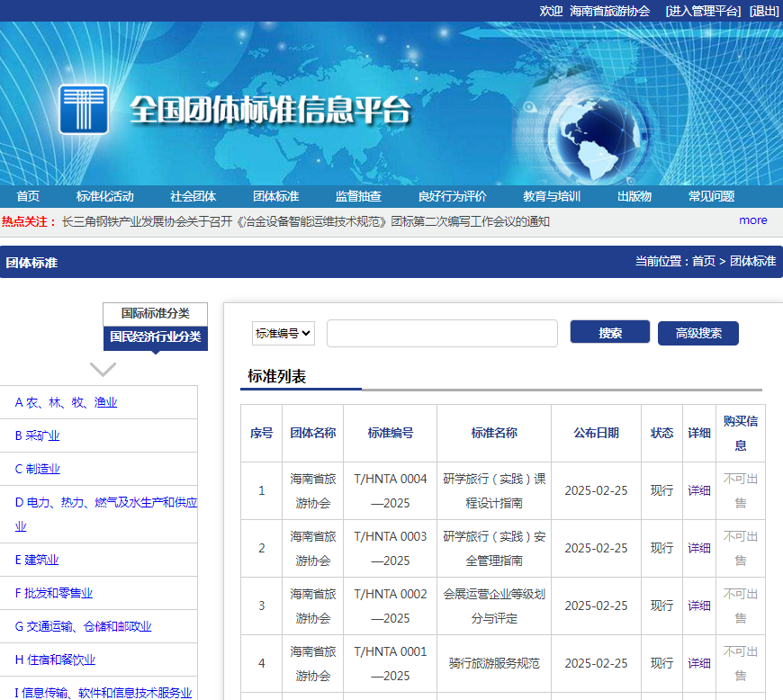The width and height of the screenshot is (783, 700).
Task: Select category G 交通运输、仓储和邮政业
Action: [x=83, y=626]
